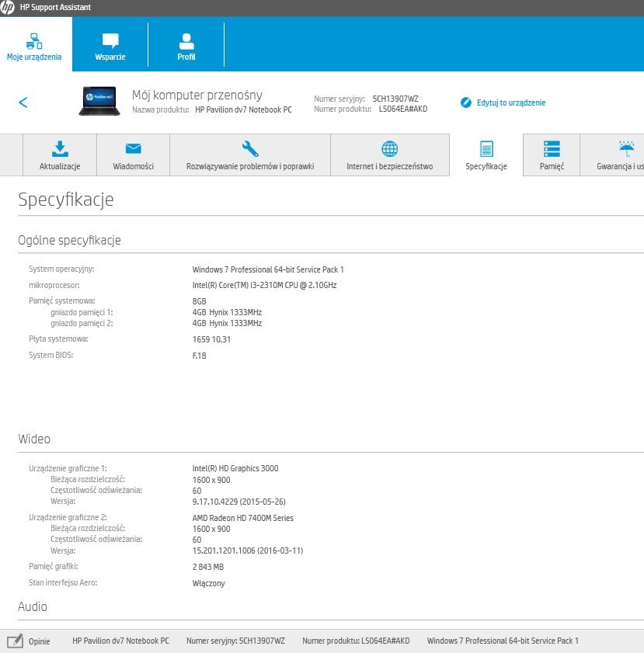Click motherboard value 1659 10.31

click(x=211, y=339)
